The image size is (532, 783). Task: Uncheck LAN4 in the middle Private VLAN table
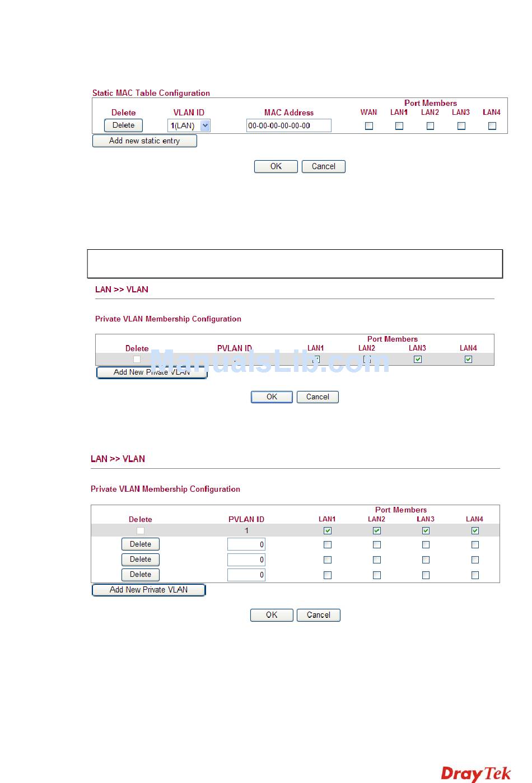click(x=468, y=360)
